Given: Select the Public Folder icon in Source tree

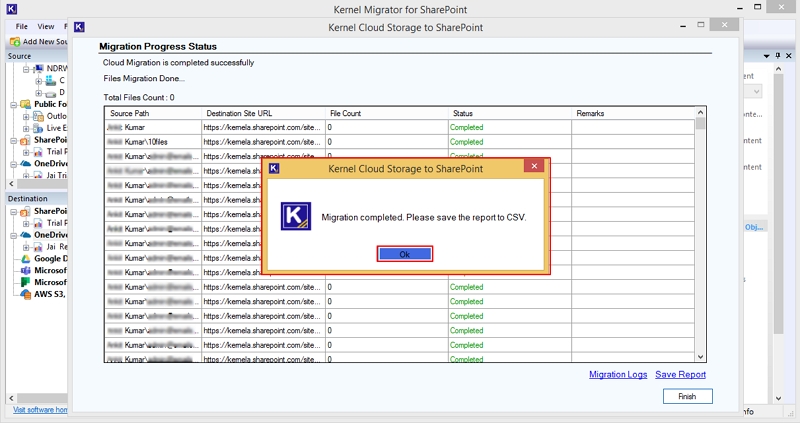Looking at the screenshot, I should coord(26,104).
